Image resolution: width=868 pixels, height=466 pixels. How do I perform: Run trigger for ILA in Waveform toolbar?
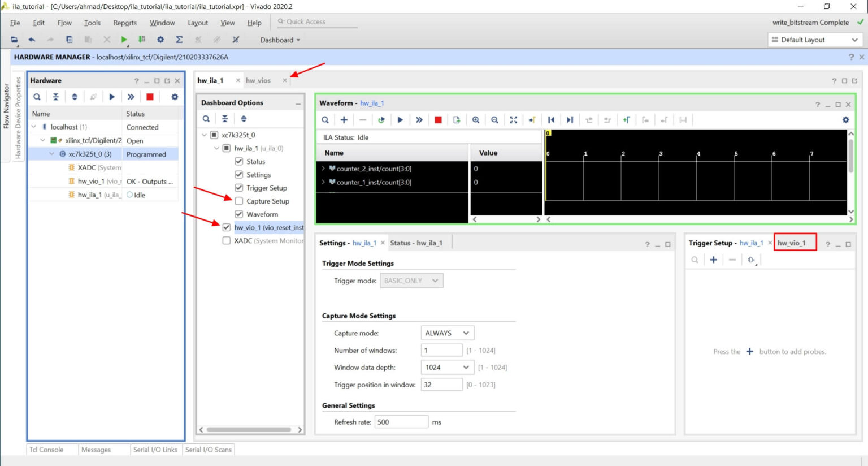point(400,120)
